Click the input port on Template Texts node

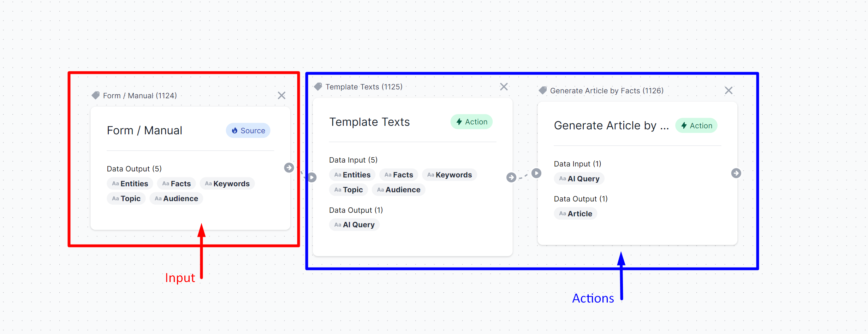point(312,177)
